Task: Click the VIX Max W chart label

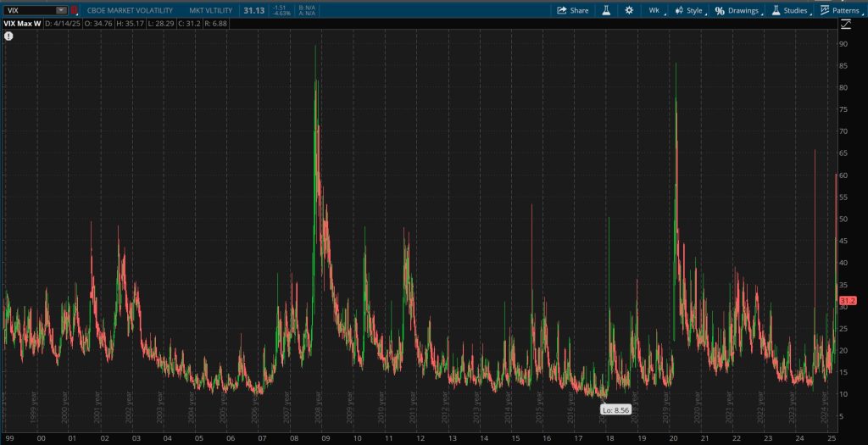Action: 21,23
